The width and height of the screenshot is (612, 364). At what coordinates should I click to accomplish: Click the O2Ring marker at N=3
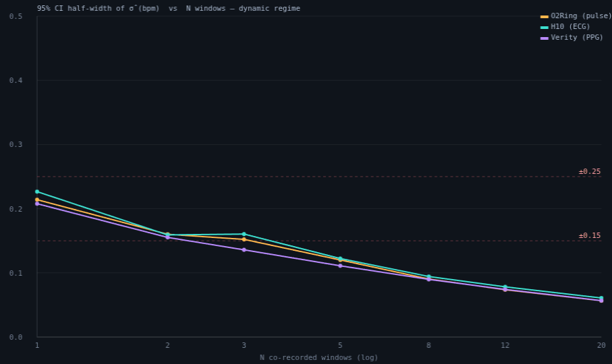[x=244, y=239]
